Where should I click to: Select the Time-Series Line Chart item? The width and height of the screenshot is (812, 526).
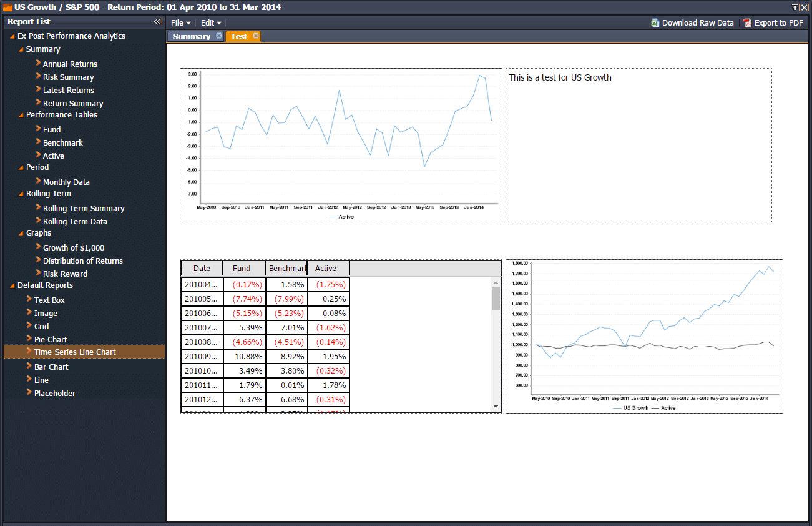pos(75,352)
